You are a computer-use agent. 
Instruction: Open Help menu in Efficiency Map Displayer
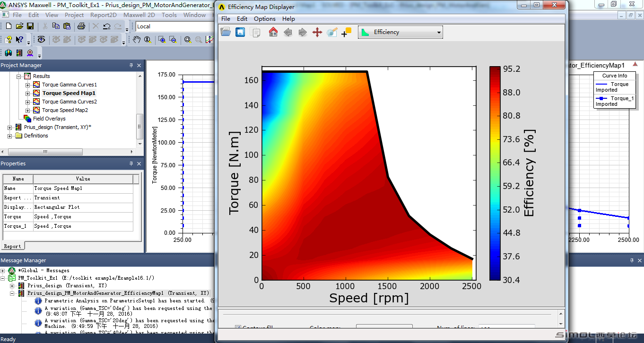point(288,19)
